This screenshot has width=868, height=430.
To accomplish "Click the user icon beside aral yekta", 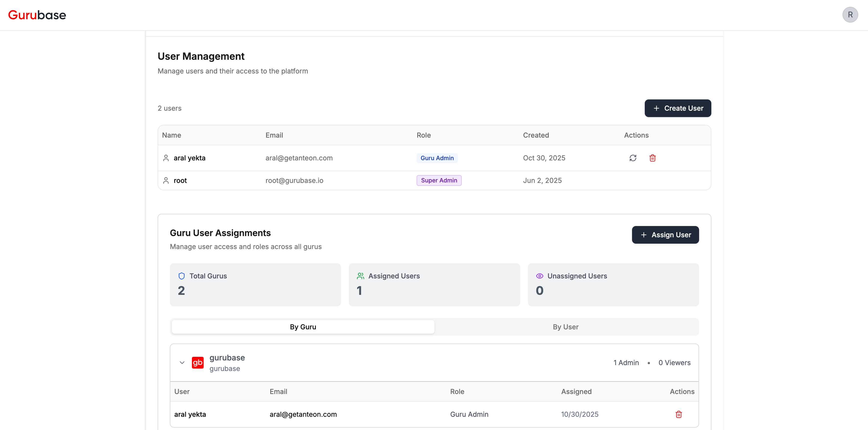I will 166,158.
